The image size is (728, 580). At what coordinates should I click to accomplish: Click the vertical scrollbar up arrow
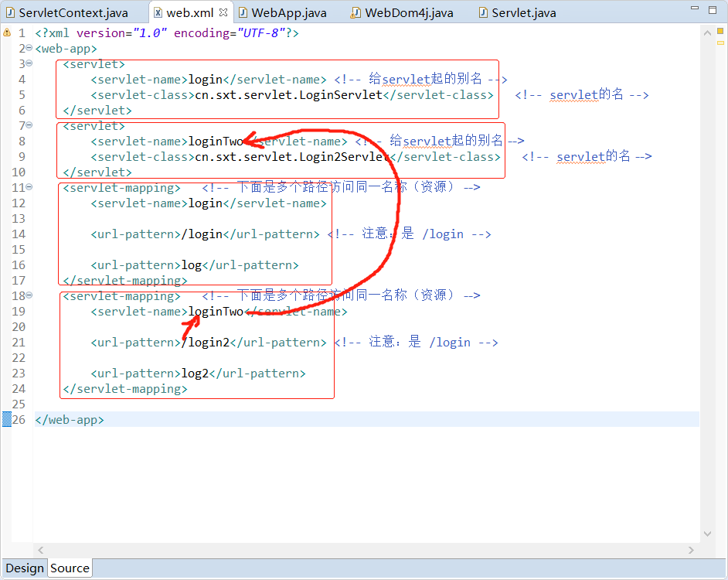pyautogui.click(x=707, y=33)
